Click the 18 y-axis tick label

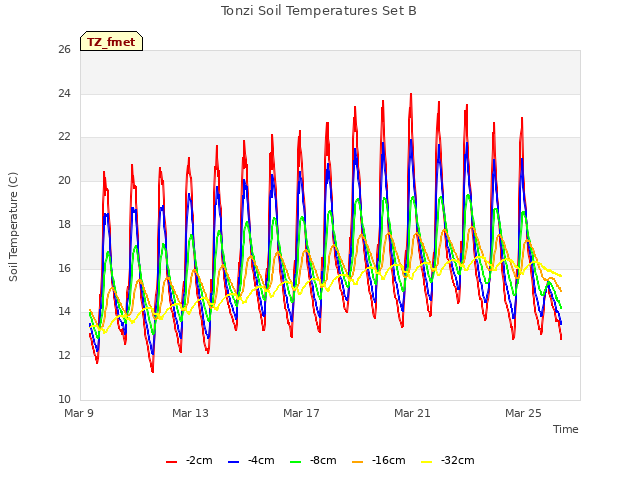tap(64, 224)
